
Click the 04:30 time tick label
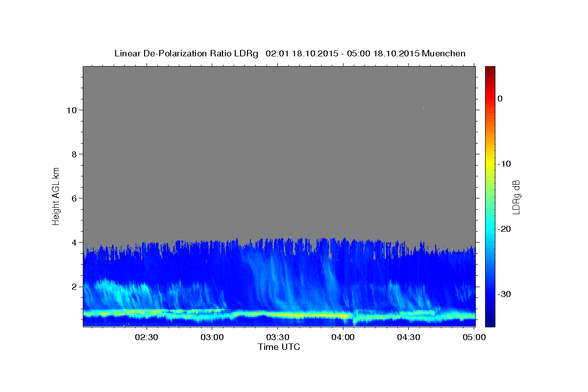point(409,337)
